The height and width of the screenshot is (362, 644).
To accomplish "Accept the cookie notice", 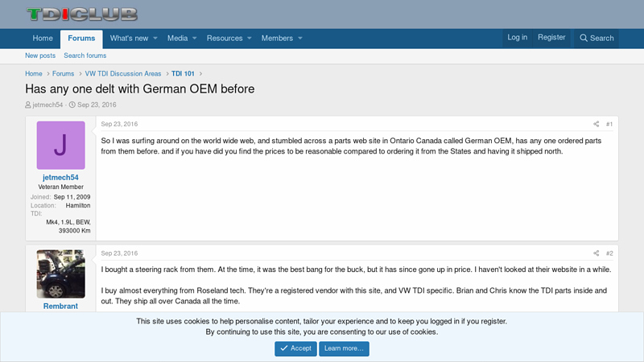I will pyautogui.click(x=295, y=348).
